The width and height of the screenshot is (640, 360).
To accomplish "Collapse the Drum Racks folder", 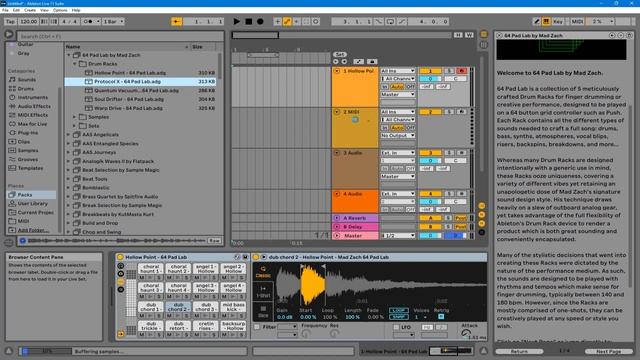I will pyautogui.click(x=75, y=64).
